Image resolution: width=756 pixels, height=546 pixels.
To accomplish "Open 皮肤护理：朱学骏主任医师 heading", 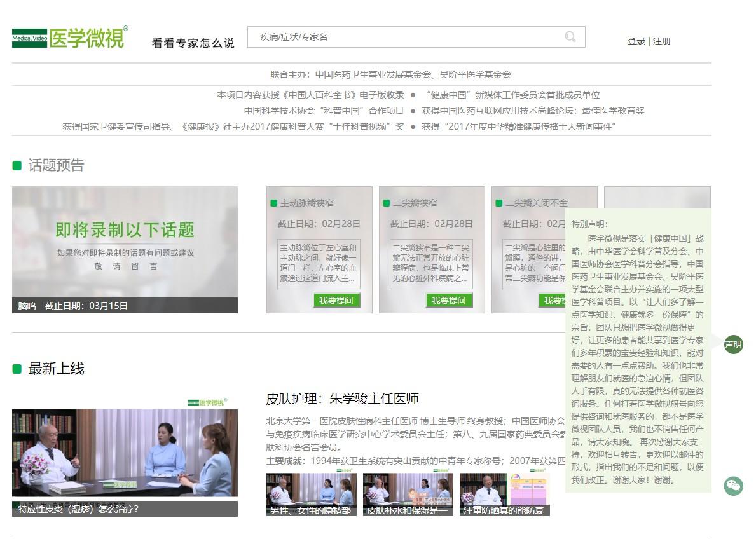I will click(342, 399).
